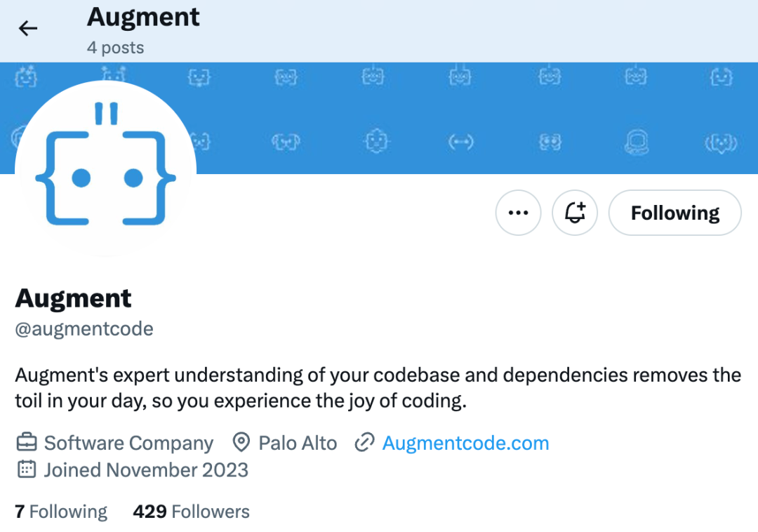The height and width of the screenshot is (532, 758).
Task: Click the Palo Alto location text
Action: 298,444
